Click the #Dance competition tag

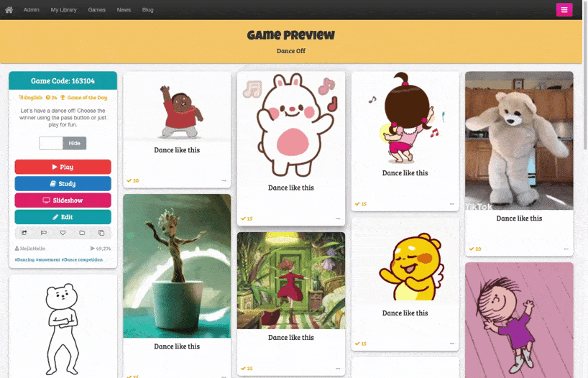click(x=82, y=259)
